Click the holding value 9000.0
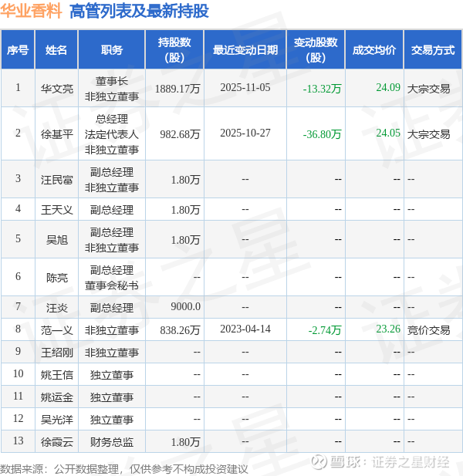The height and width of the screenshot is (476, 463). (185, 306)
